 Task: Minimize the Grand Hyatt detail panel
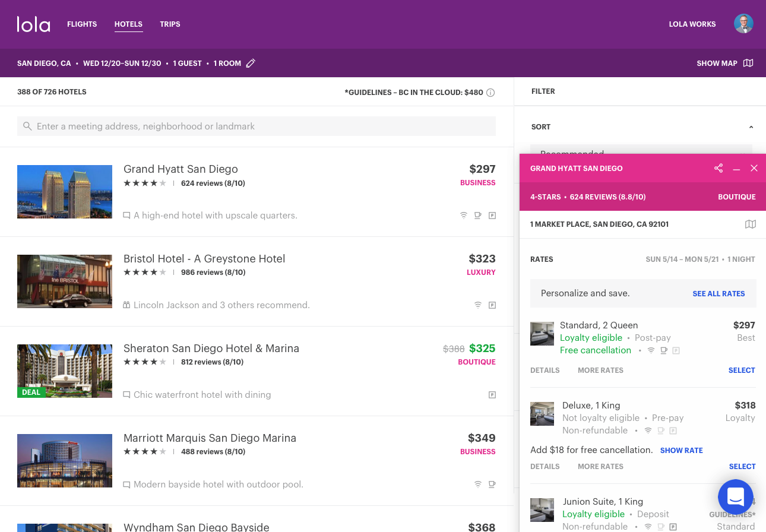pyautogui.click(x=736, y=169)
